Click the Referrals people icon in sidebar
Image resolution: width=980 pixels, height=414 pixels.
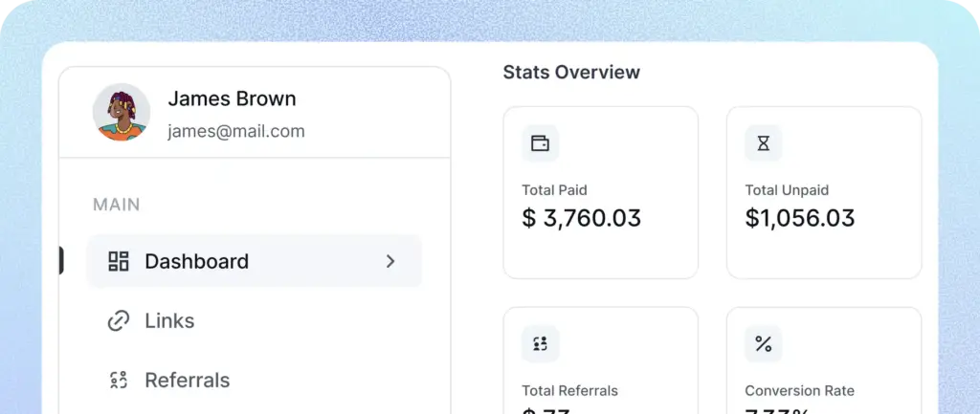pyautogui.click(x=119, y=380)
